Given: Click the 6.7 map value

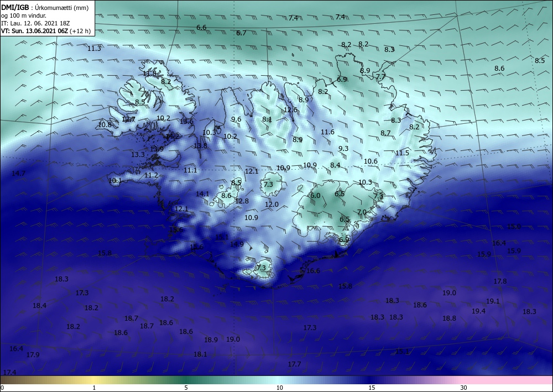Looking at the screenshot, I should pyautogui.click(x=241, y=33).
